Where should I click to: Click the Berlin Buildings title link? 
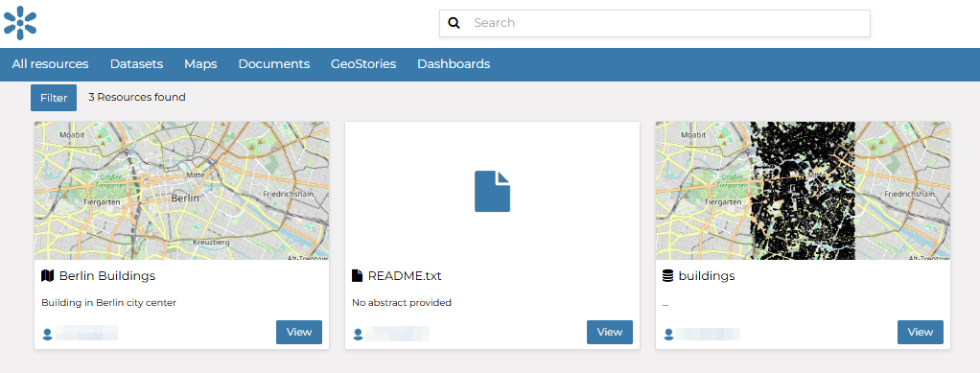[x=106, y=275]
